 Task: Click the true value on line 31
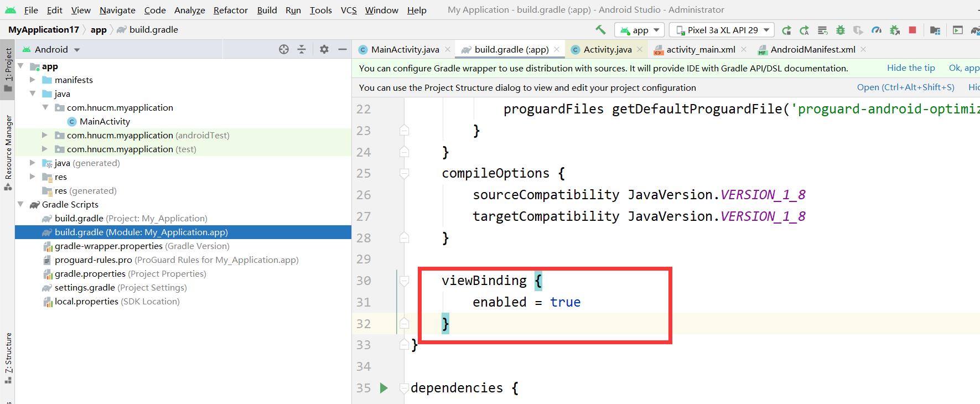(565, 302)
